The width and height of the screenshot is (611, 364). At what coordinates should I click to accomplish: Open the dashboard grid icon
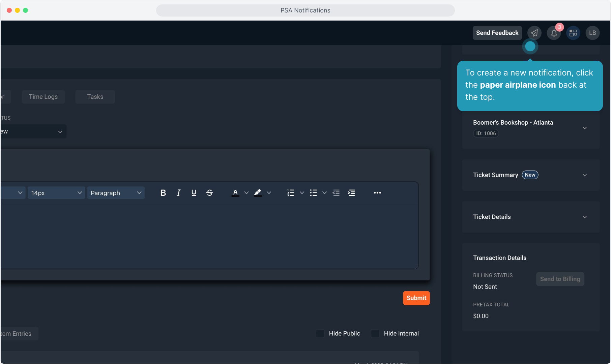coord(573,33)
